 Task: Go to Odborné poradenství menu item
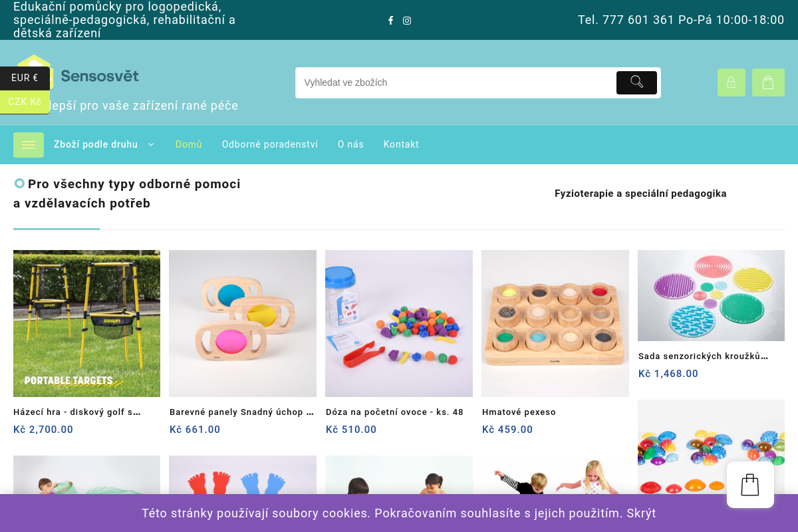pyautogui.click(x=270, y=144)
